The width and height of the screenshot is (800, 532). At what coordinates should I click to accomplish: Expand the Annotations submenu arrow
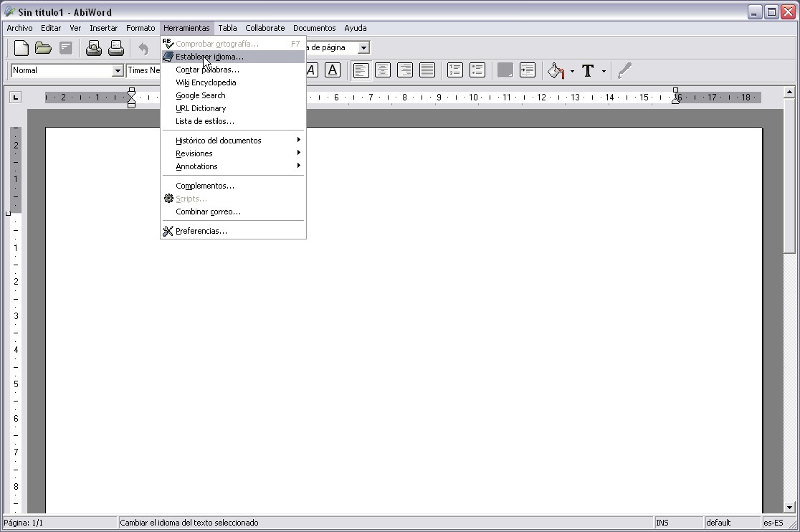299,165
